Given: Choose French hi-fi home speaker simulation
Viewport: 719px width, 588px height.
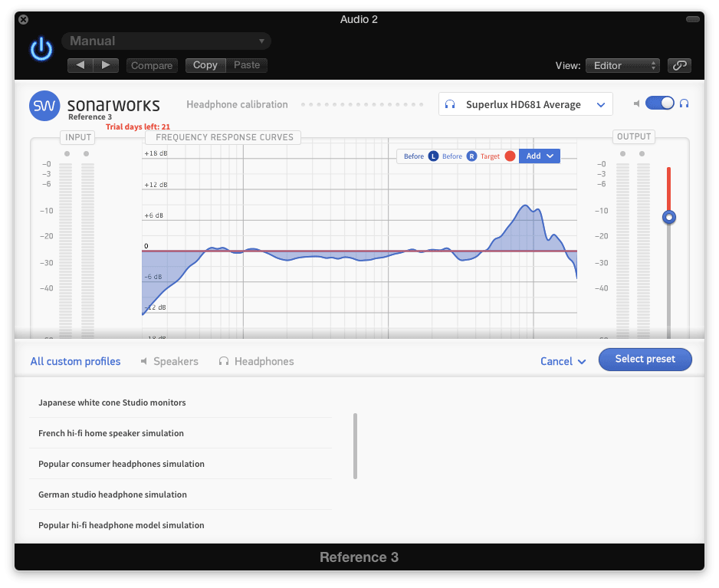Looking at the screenshot, I should tap(181, 433).
